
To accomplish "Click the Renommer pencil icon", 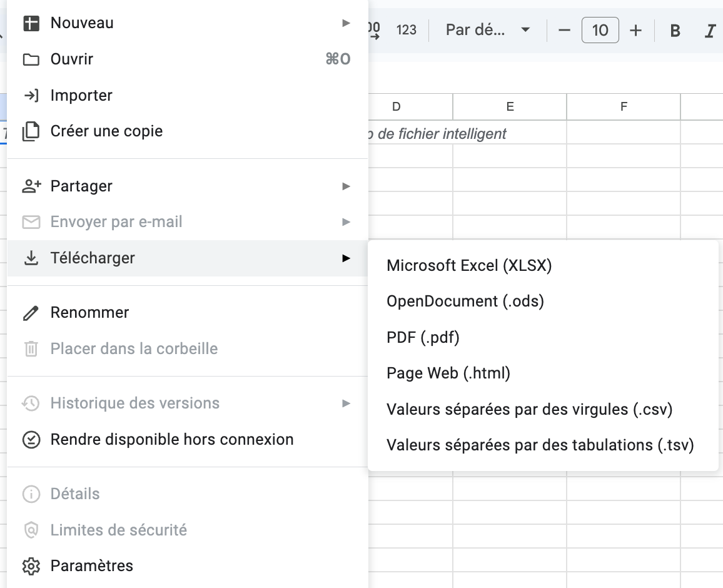I will point(30,312).
